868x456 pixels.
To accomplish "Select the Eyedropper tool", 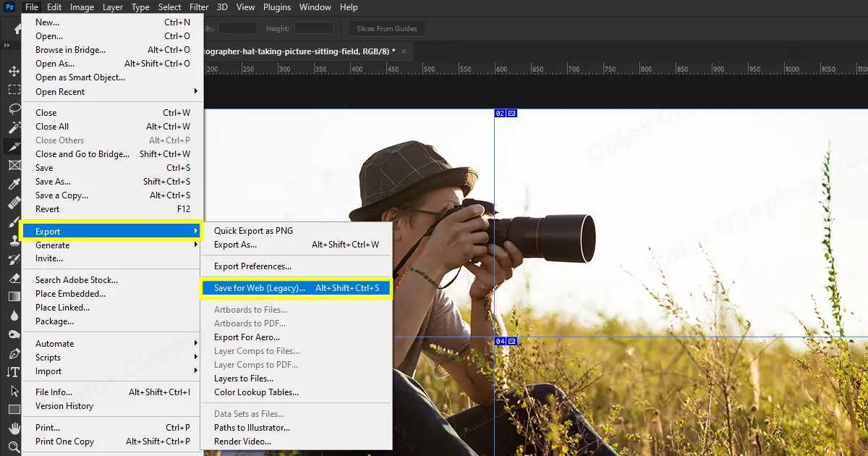I will pos(14,184).
